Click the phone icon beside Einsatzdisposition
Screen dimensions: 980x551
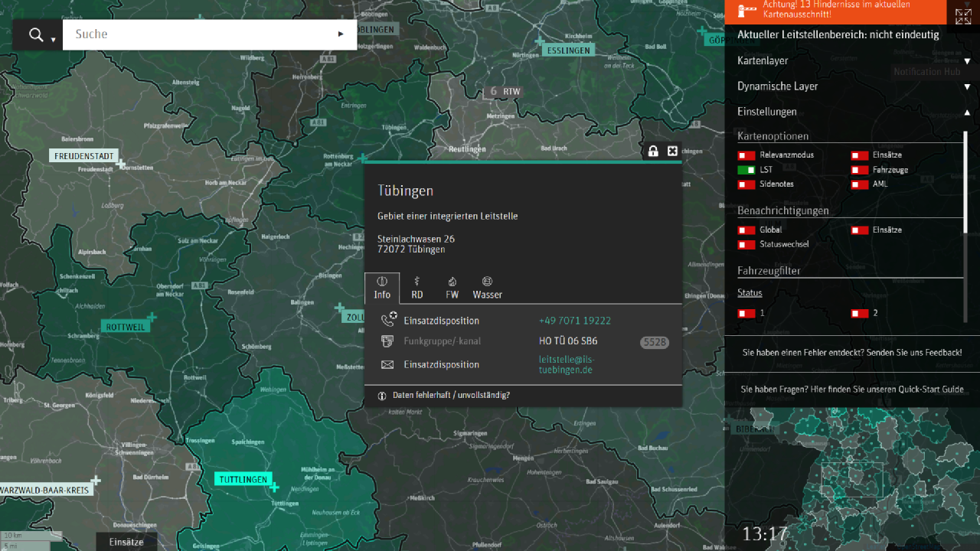coord(389,320)
